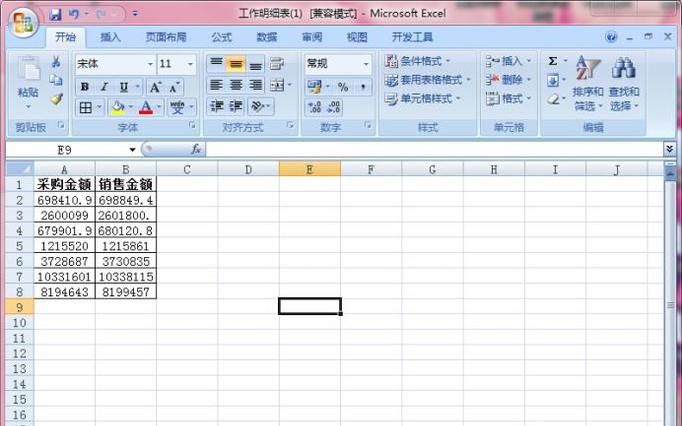
Task: Open 删除 cells delete menu
Action: click(x=508, y=80)
